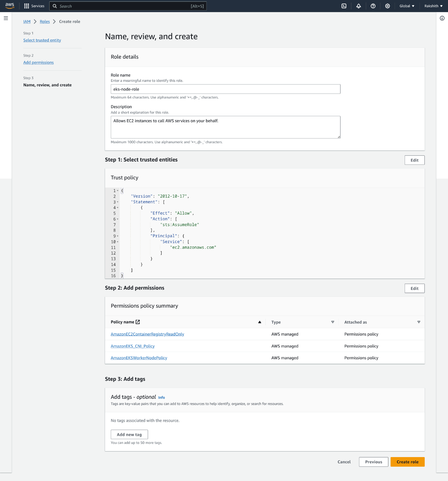Collapse the code fold at line 4
448x481 pixels.
(118, 208)
